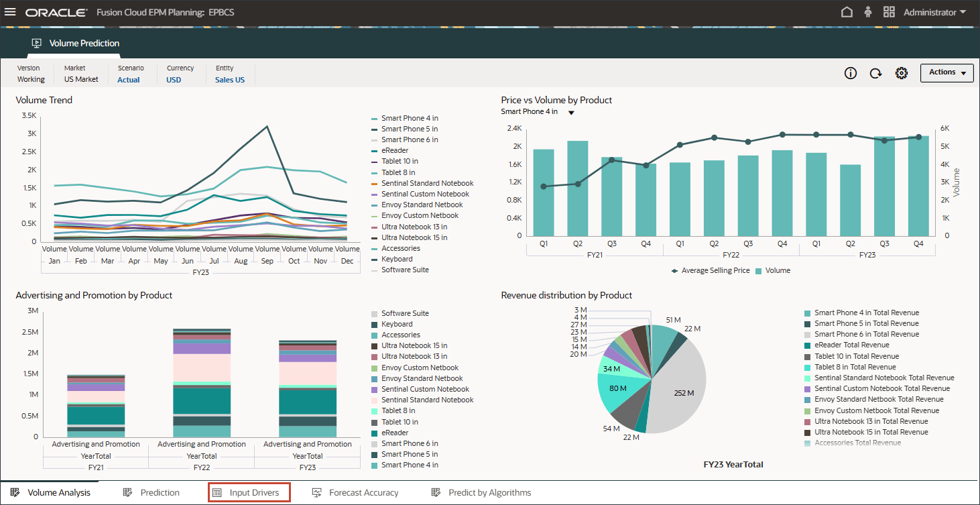
Task: Click Envoy Custom Netbook swatch in Volume Trend legend
Action: pyautogui.click(x=375, y=216)
